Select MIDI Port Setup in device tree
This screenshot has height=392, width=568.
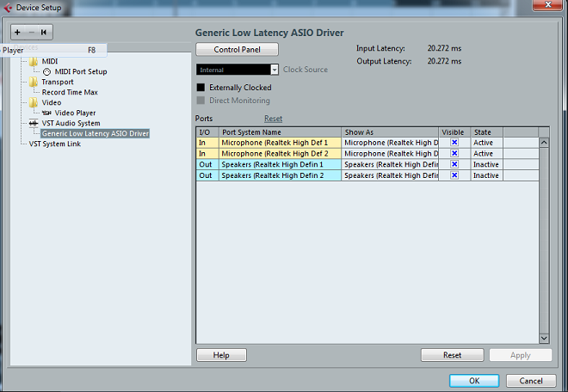pos(81,71)
